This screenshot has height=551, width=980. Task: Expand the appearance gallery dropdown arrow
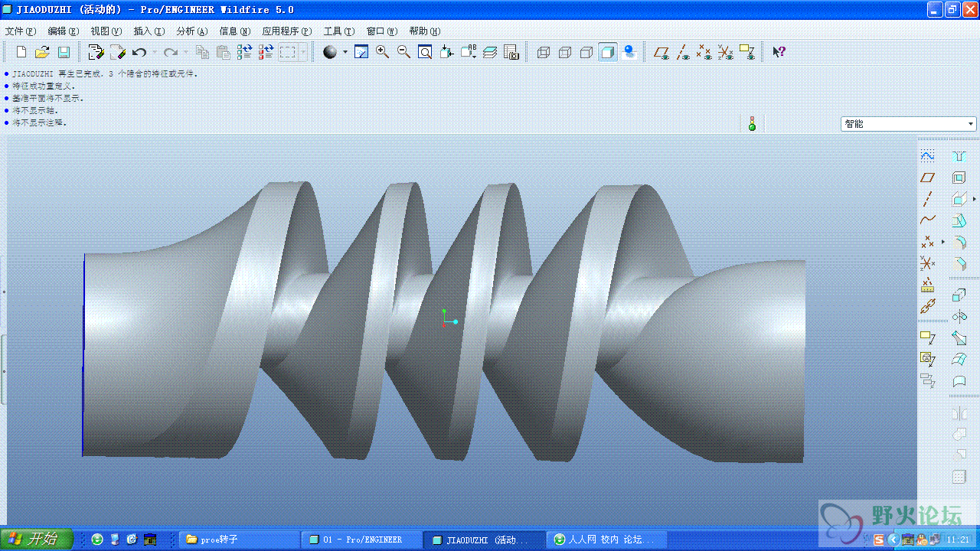pyautogui.click(x=345, y=52)
